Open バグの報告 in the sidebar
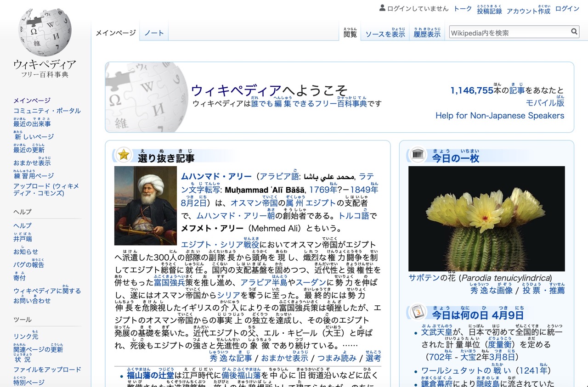588x387 pixels. point(29,263)
